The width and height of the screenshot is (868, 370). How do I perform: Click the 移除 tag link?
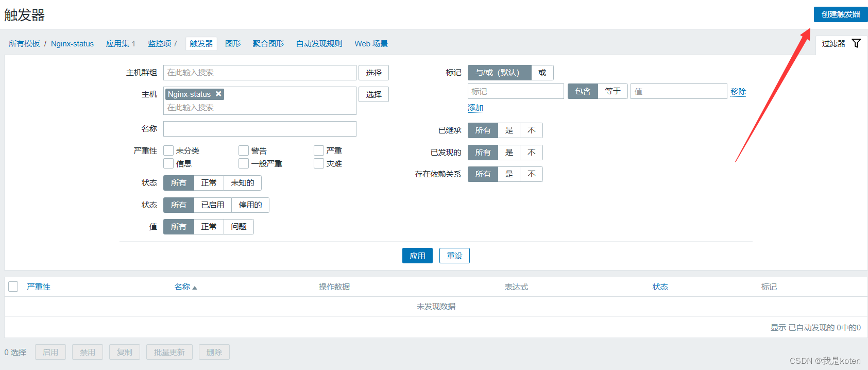click(738, 91)
